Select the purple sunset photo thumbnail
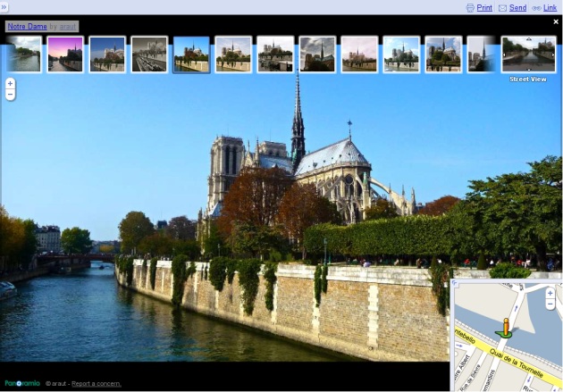 (65, 54)
